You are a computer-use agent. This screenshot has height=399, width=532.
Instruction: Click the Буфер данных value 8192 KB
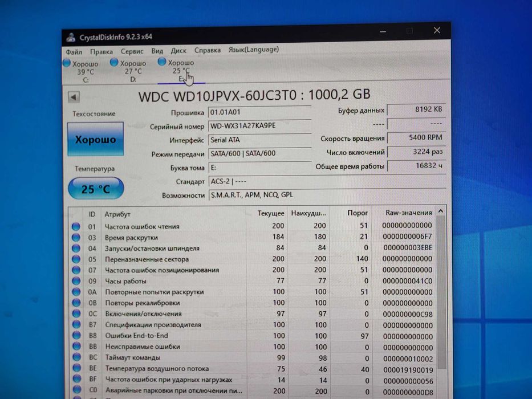click(x=416, y=109)
